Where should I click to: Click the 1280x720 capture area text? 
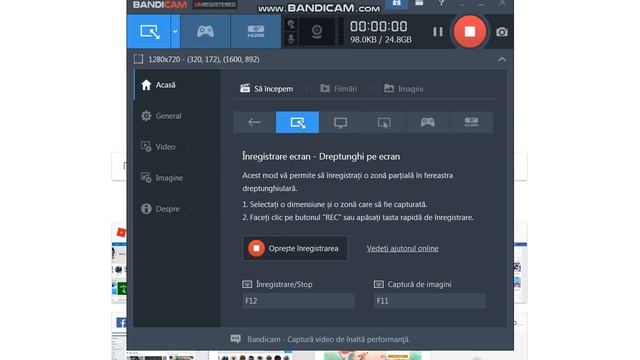[204, 59]
